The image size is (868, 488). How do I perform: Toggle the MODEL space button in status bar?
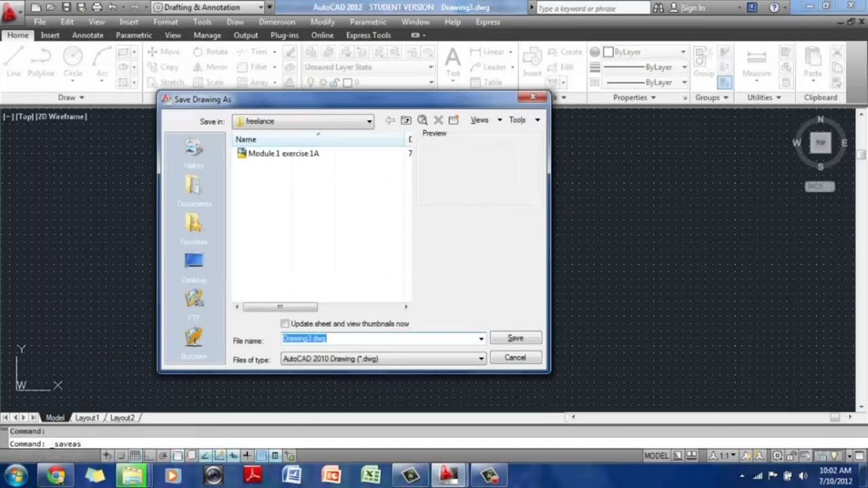tap(656, 455)
